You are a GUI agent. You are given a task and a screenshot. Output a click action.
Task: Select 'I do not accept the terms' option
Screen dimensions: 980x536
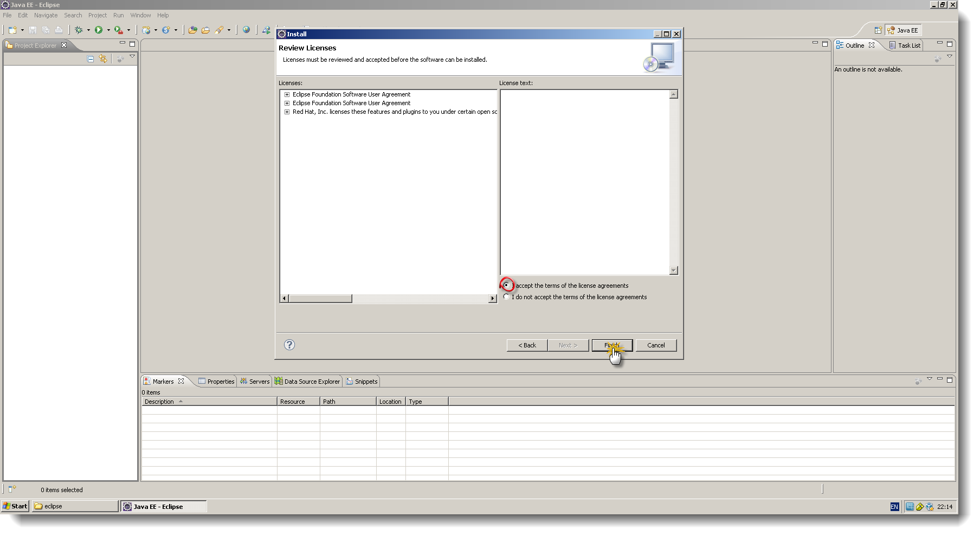[506, 296]
